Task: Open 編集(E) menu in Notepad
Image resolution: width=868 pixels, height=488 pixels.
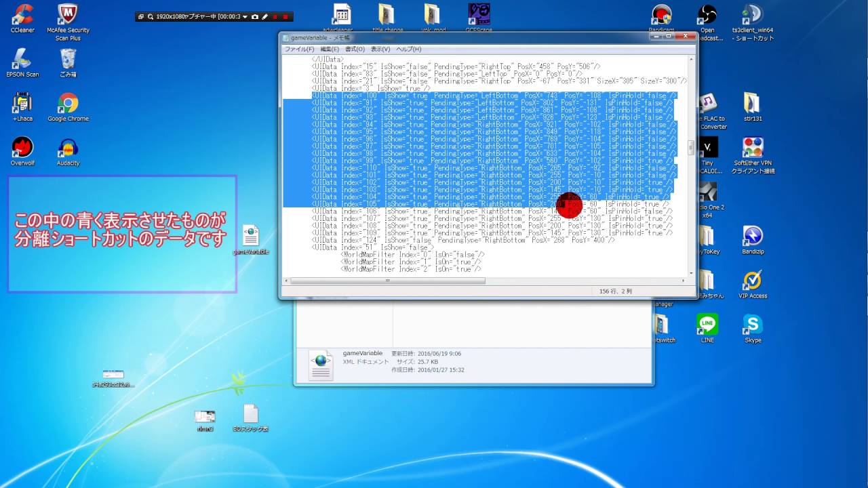Action: pyautogui.click(x=330, y=49)
